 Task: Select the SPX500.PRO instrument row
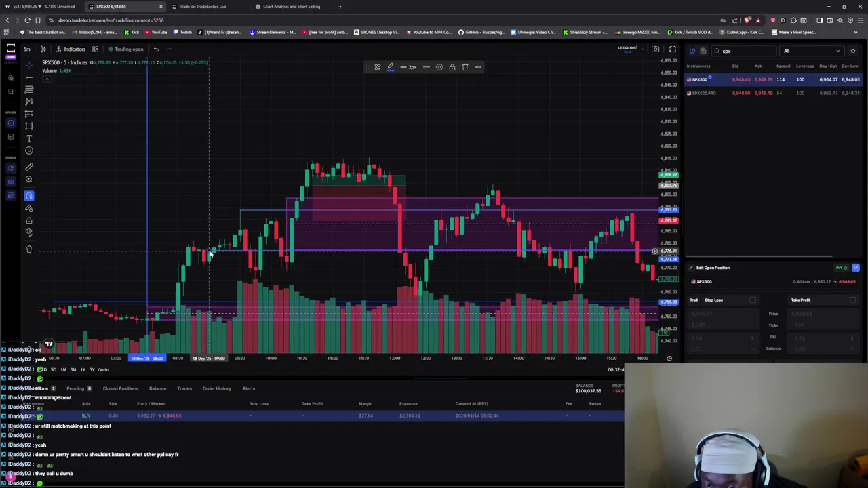click(774, 93)
